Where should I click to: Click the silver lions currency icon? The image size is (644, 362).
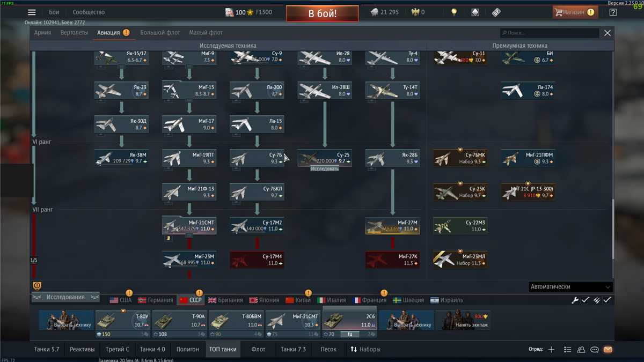pyautogui.click(x=374, y=12)
